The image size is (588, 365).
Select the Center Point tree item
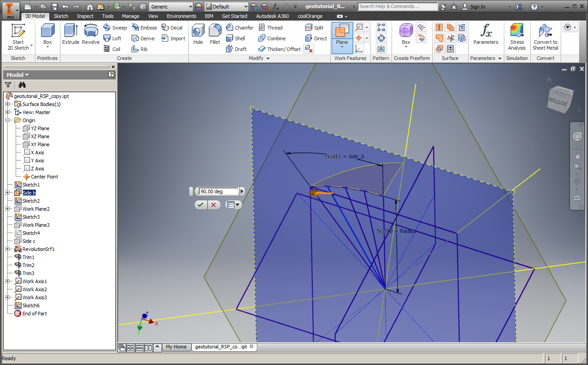pos(40,177)
